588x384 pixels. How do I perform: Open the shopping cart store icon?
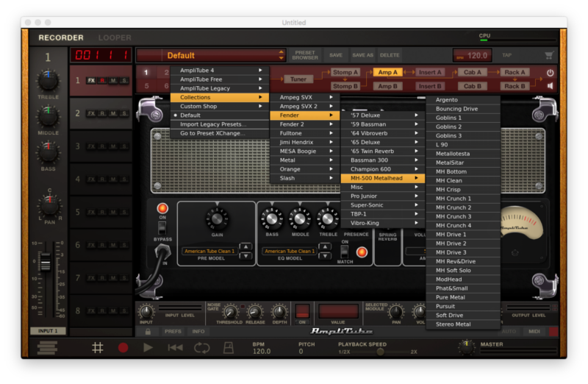click(549, 56)
